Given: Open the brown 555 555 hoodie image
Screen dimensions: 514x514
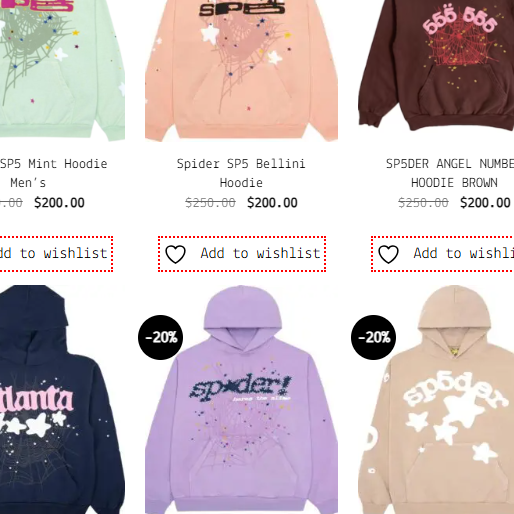Looking at the screenshot, I should pos(436,67).
